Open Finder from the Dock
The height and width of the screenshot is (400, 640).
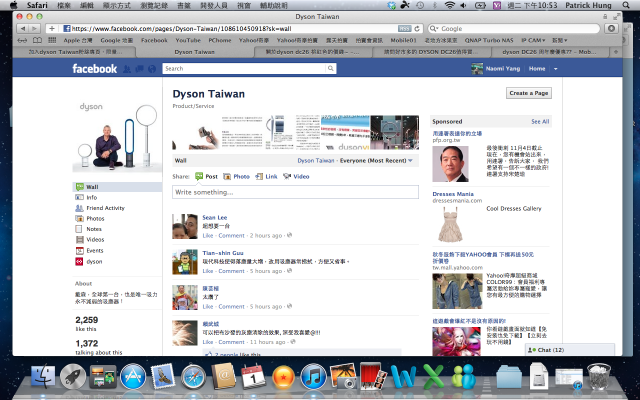43,376
